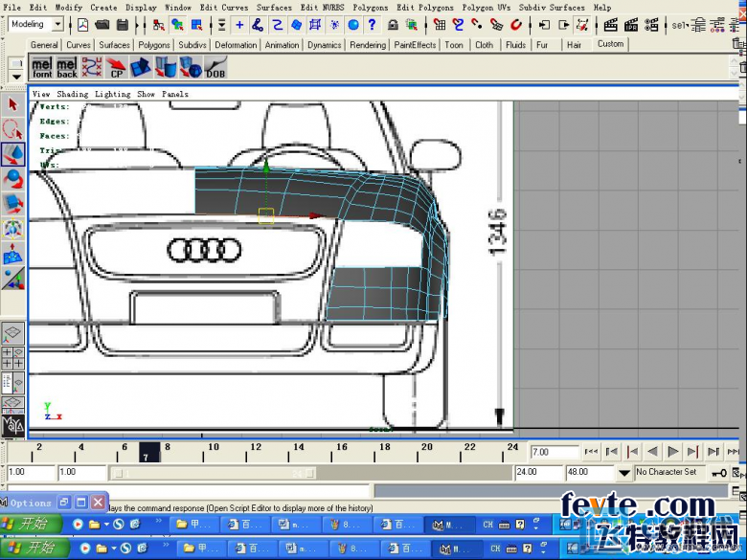Click the play forwards button
Image resolution: width=747 pixels, height=560 pixels.
pos(673,452)
